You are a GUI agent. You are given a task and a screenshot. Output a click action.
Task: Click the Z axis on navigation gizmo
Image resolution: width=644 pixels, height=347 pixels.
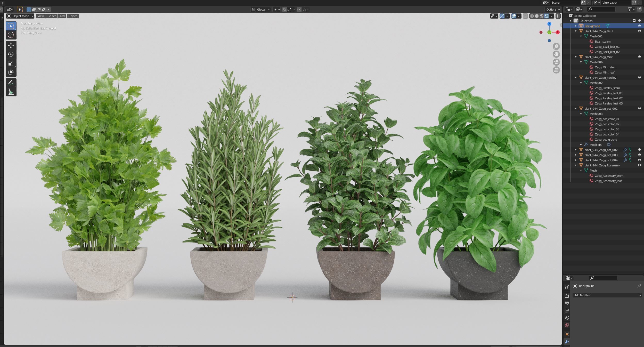point(549,24)
